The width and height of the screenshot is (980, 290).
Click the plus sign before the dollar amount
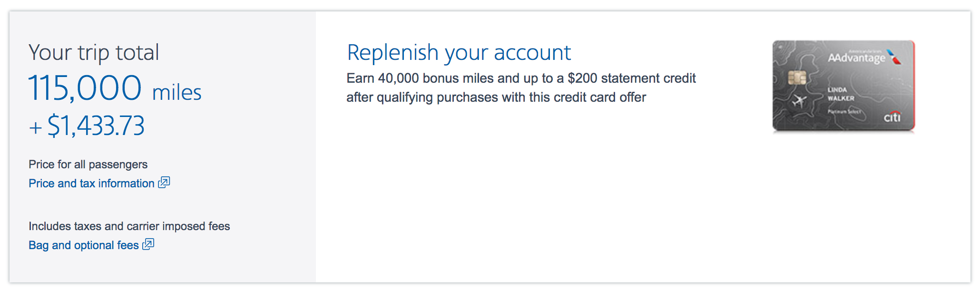(x=35, y=128)
